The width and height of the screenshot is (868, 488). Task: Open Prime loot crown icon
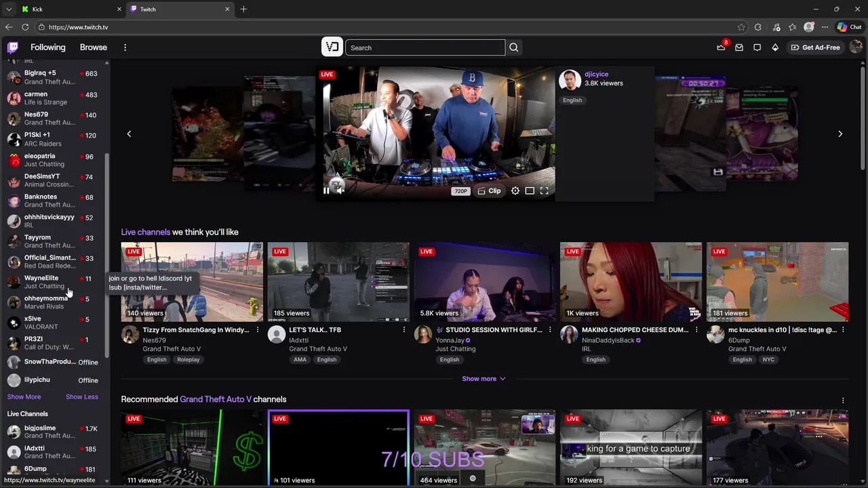[721, 47]
